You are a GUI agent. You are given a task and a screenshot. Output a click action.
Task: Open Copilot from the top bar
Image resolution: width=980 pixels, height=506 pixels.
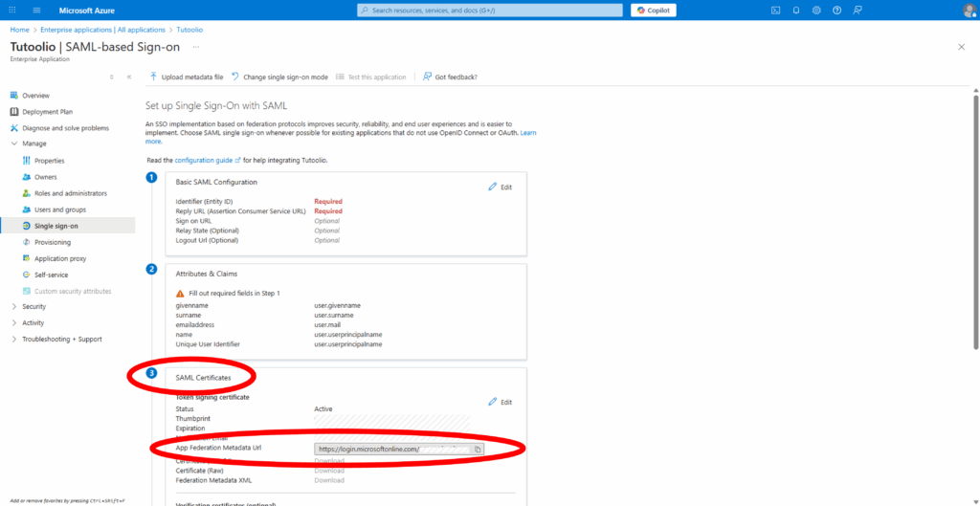(x=655, y=10)
